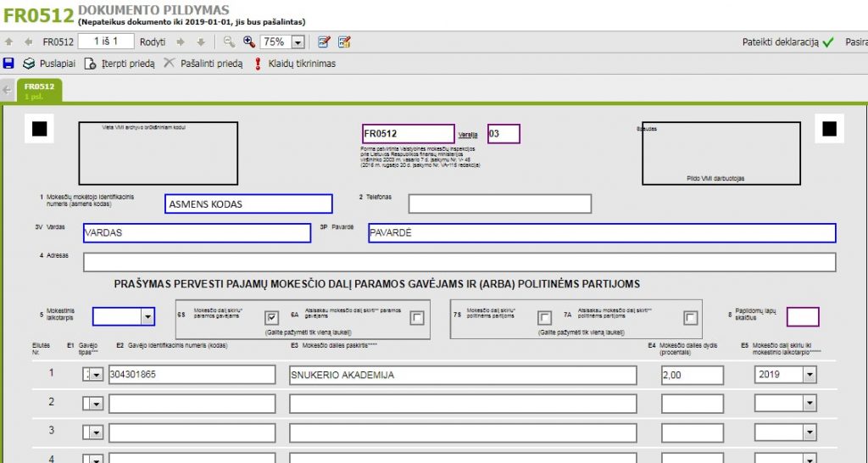The width and height of the screenshot is (868, 463).
Task: Open row 3 Gavėjo tipas dropdown
Action: (97, 432)
